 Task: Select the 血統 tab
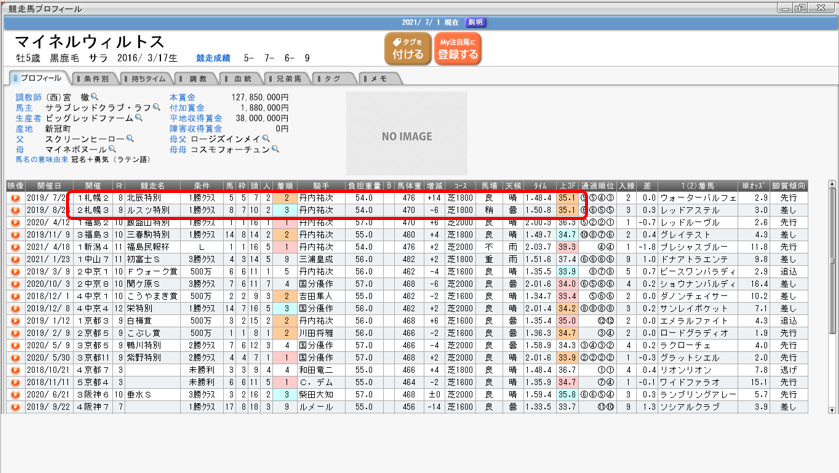239,78
